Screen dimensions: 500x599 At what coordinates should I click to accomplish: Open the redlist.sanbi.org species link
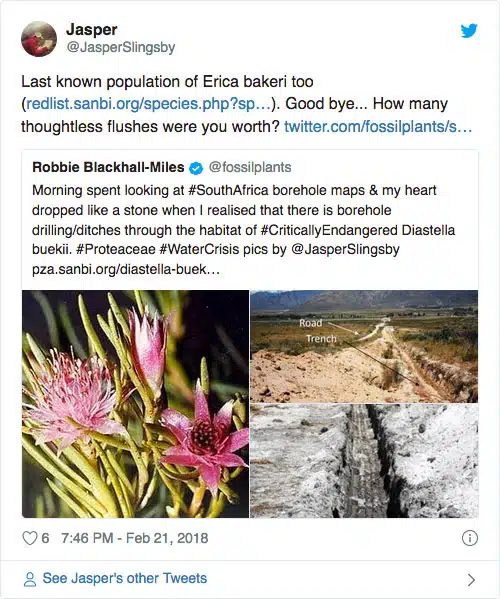(x=149, y=104)
